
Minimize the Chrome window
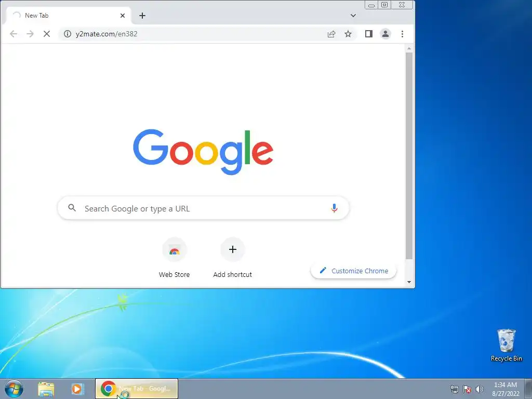371,5
